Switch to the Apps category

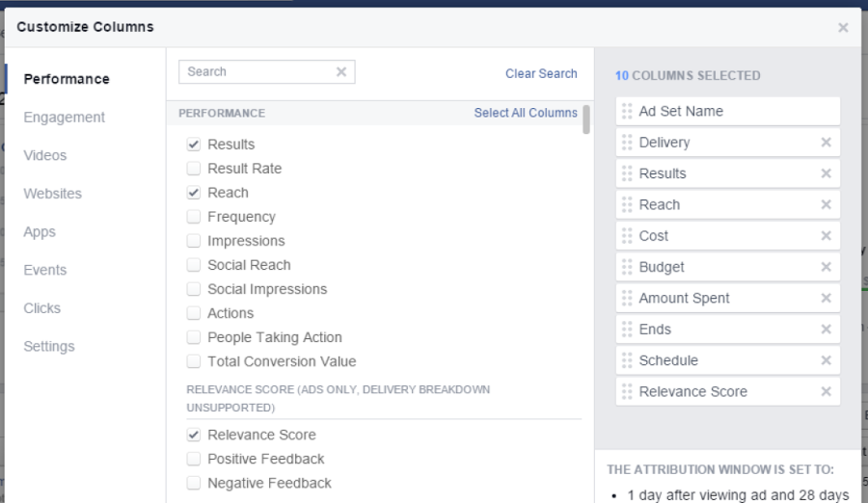point(40,232)
